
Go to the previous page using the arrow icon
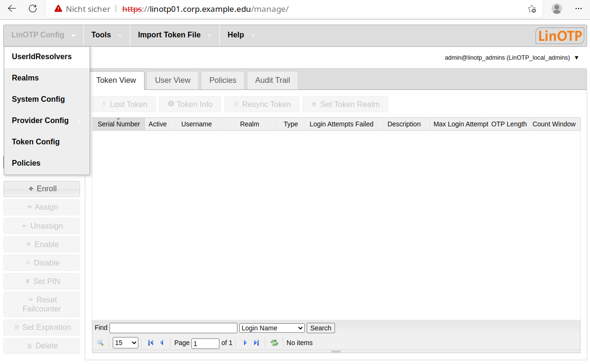pos(162,343)
